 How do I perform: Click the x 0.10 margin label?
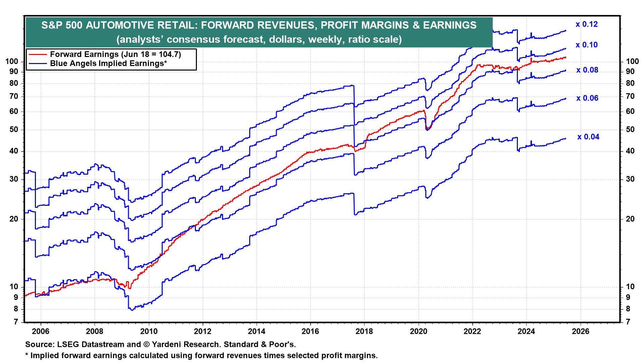click(587, 45)
